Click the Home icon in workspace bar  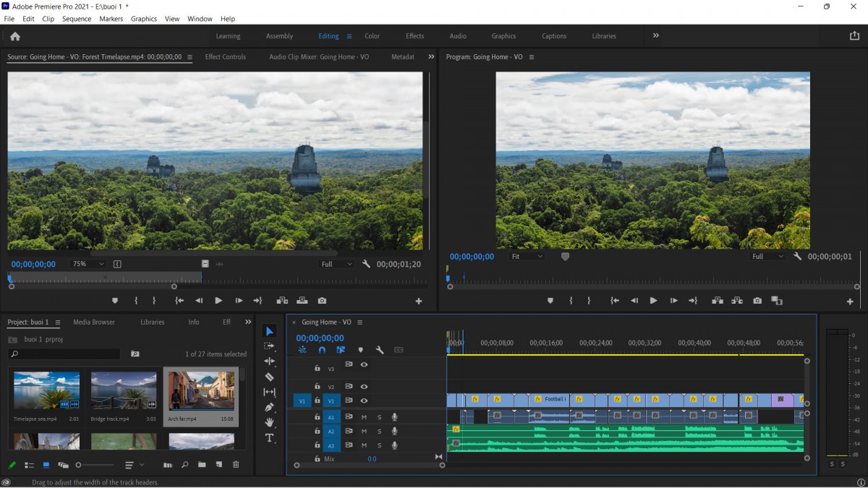[15, 36]
